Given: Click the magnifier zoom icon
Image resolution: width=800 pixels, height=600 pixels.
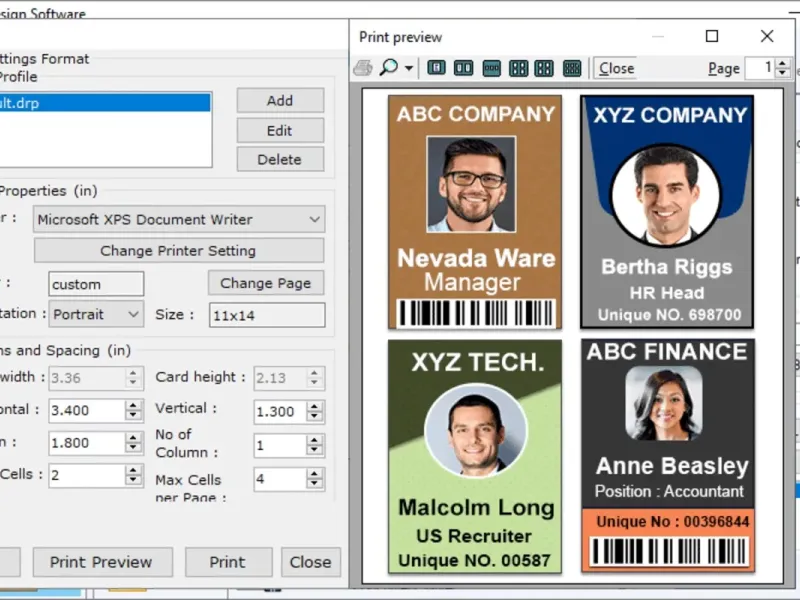Looking at the screenshot, I should (x=389, y=67).
